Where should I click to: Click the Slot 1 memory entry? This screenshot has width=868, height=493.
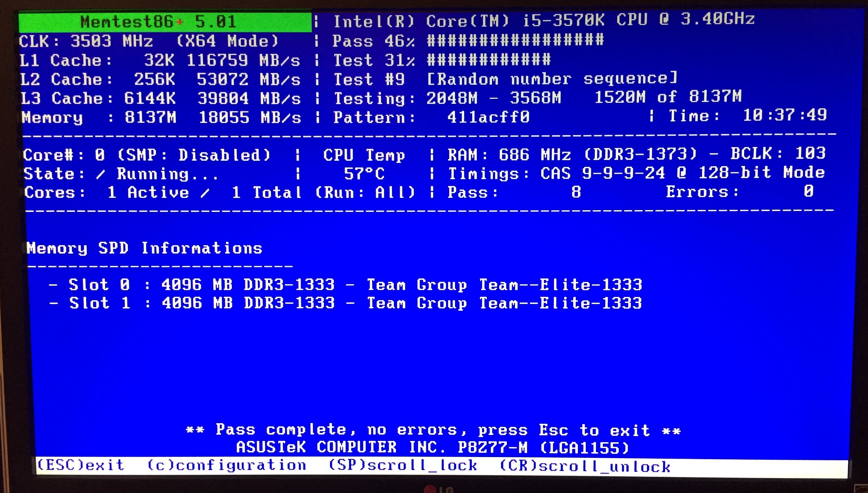(x=346, y=303)
